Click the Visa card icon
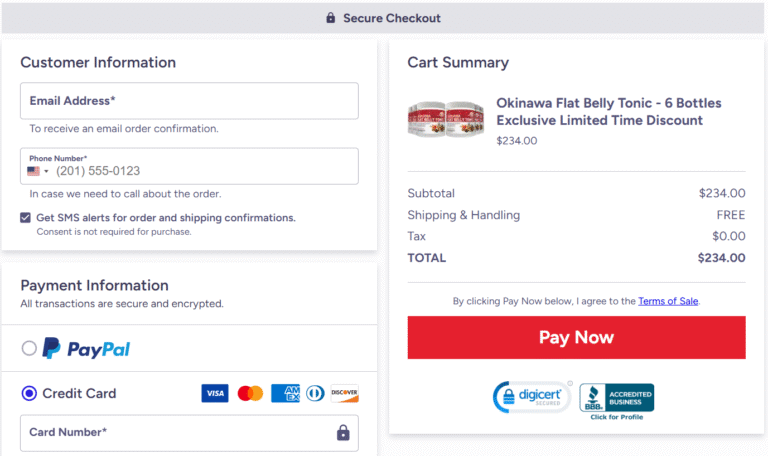The height and width of the screenshot is (456, 768). (x=215, y=393)
